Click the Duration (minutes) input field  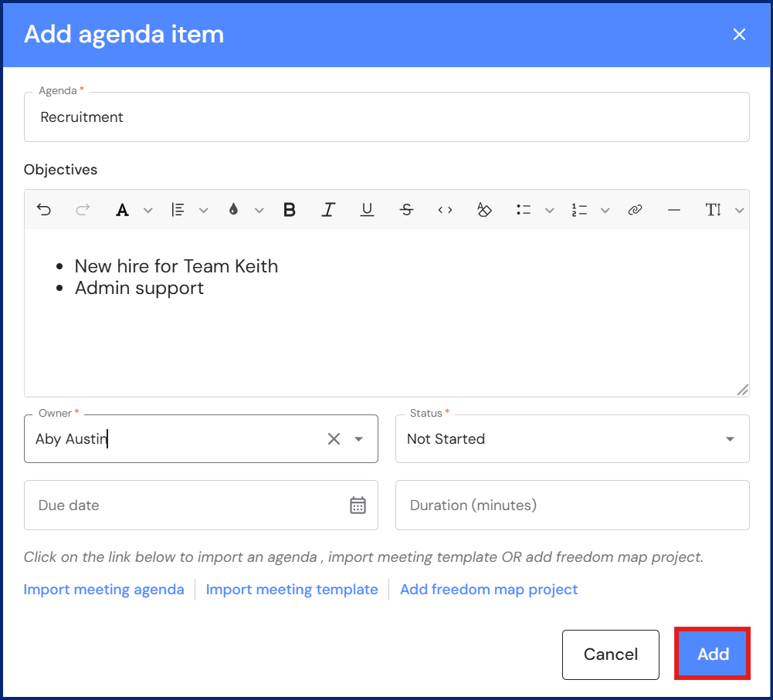click(572, 506)
